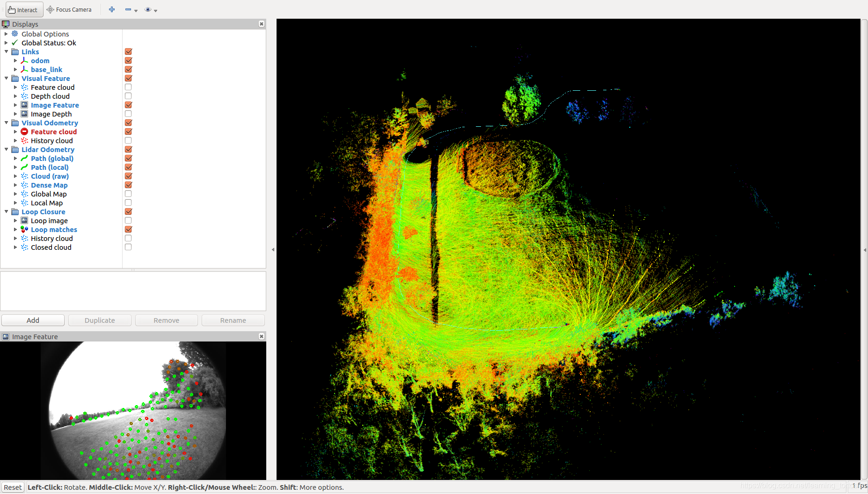The image size is (868, 494).
Task: Click the odom axes icon
Action: click(x=24, y=60)
